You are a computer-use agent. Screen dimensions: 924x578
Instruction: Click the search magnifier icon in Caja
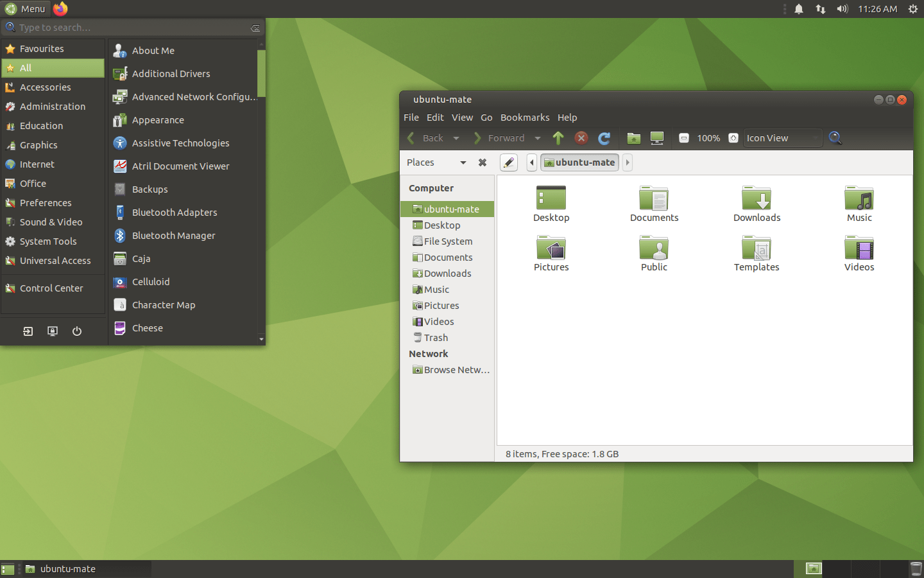pos(835,137)
